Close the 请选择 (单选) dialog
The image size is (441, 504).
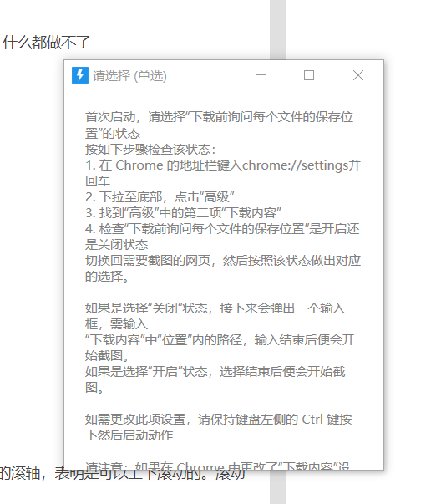pos(358,75)
